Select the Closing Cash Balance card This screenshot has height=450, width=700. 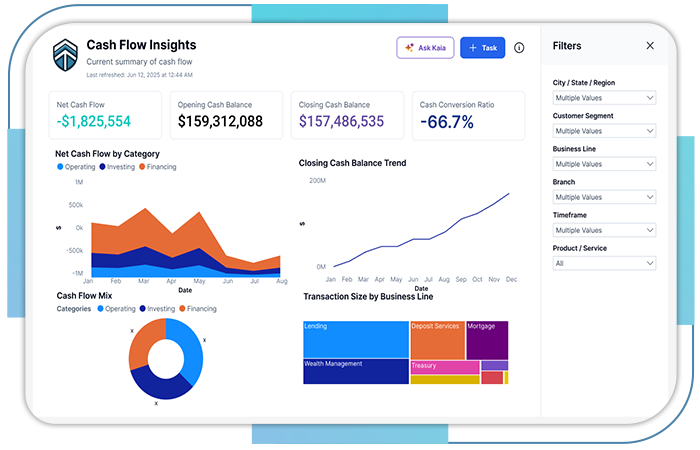(347, 116)
